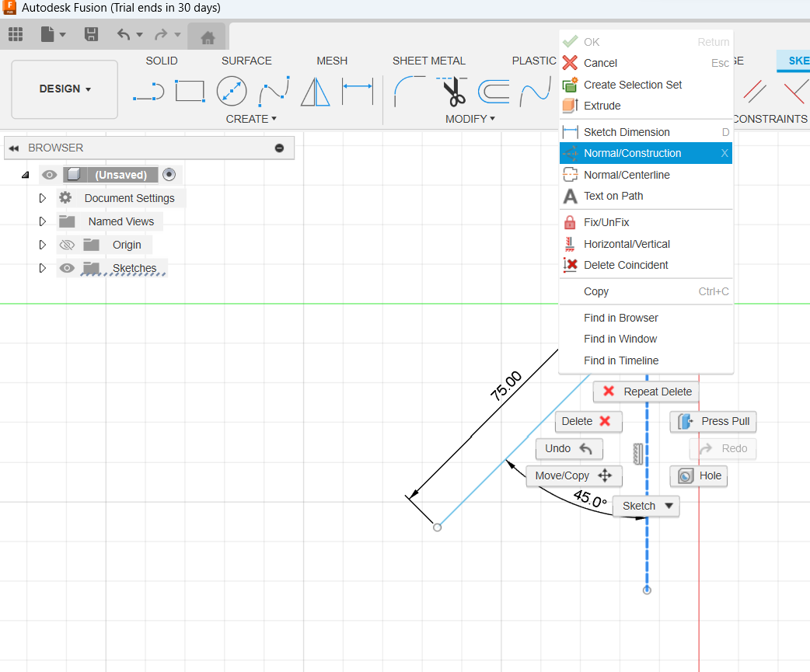The image size is (810, 672).
Task: Select the Spline sketch tool
Action: tap(274, 92)
